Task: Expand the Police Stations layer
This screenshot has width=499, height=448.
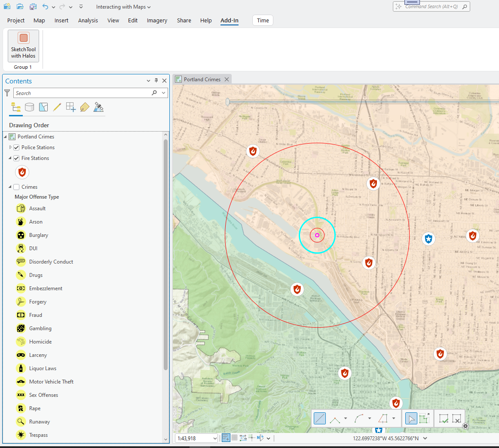Action: tap(10, 147)
